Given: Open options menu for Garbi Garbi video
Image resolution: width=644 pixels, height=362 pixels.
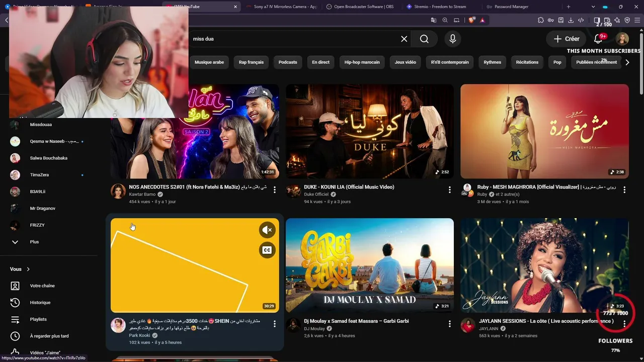Looking at the screenshot, I should [x=450, y=324].
